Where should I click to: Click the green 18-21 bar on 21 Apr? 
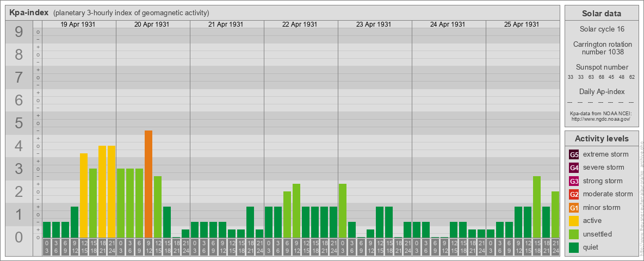click(x=250, y=222)
